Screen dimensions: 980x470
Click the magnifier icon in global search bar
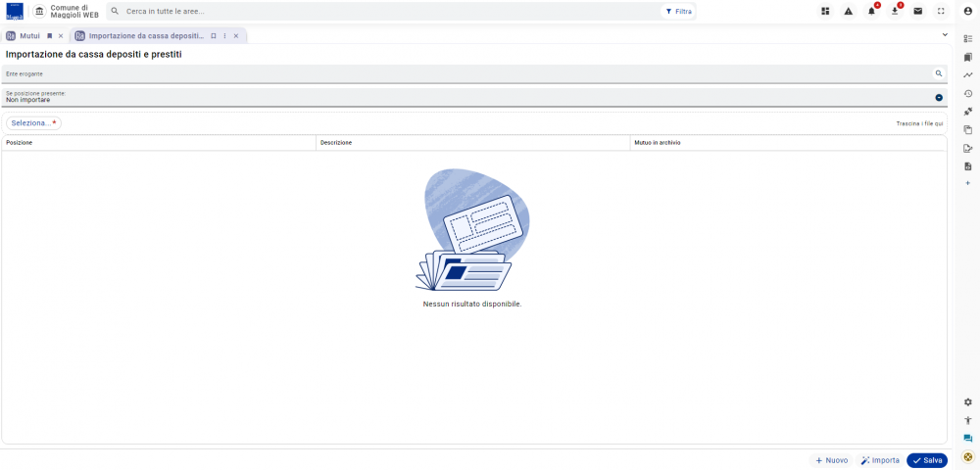click(115, 11)
